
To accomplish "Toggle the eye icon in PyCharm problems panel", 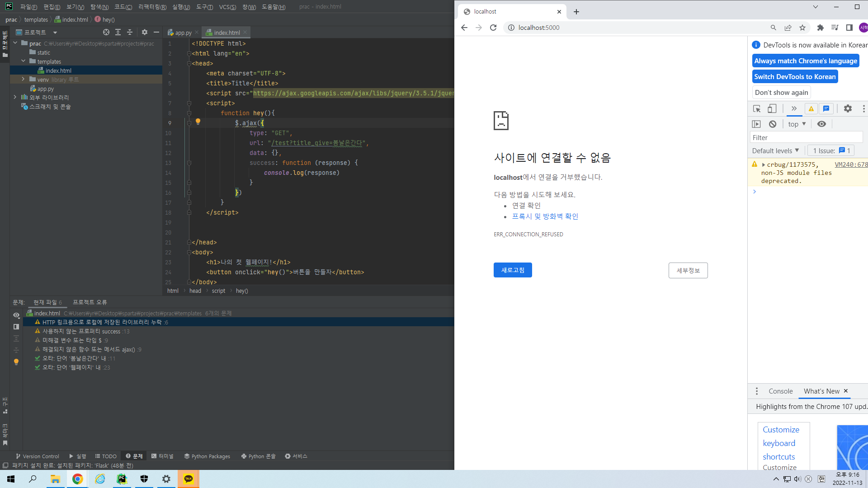I will coord(16,315).
